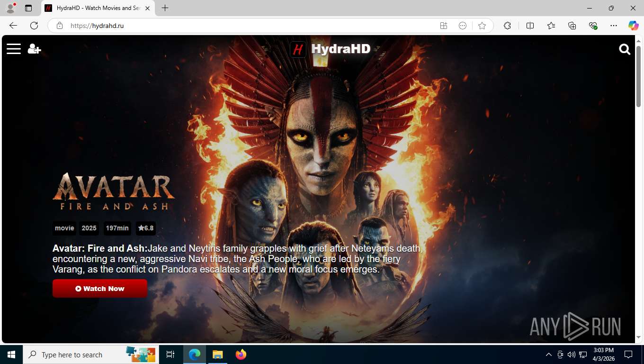This screenshot has height=364, width=644.
Task: Click the Avatar: Fire and Ash description text
Action: coord(237,259)
